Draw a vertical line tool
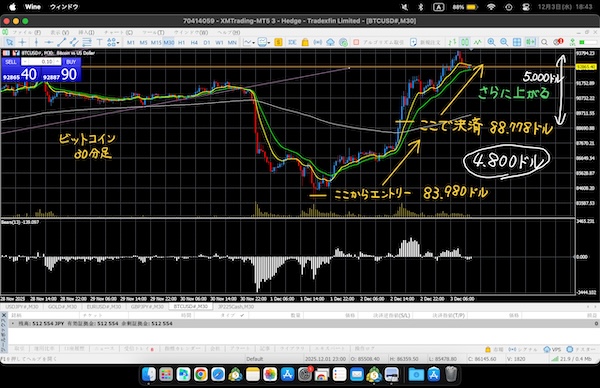Screen dimensions: 600x388 pos(36,42)
